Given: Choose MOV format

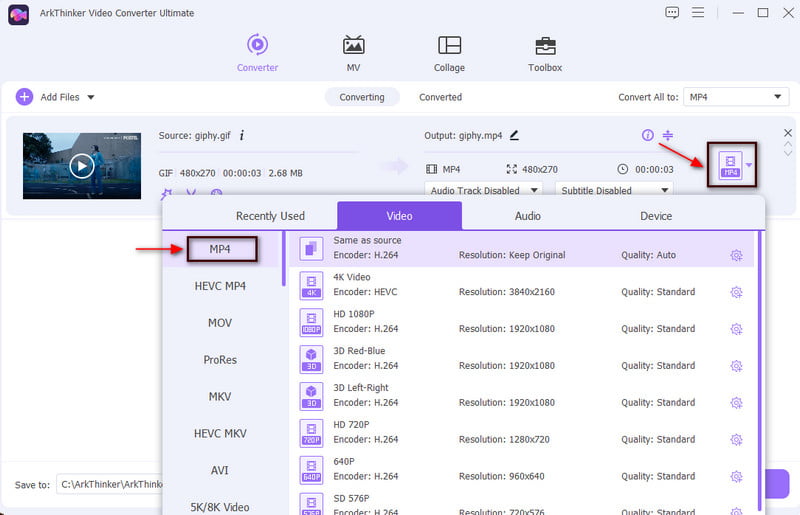Looking at the screenshot, I should click(x=220, y=323).
